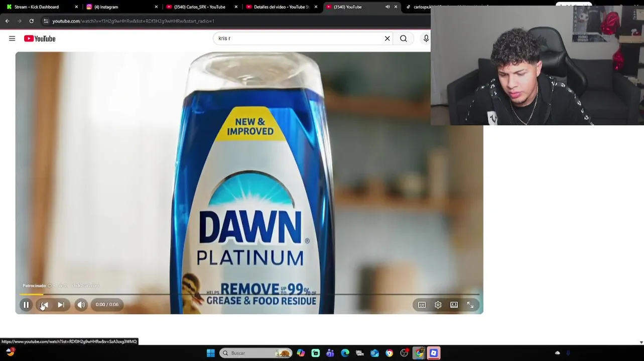Click the Buscar taskbar search box
This screenshot has width=644, height=361.
tap(256, 353)
